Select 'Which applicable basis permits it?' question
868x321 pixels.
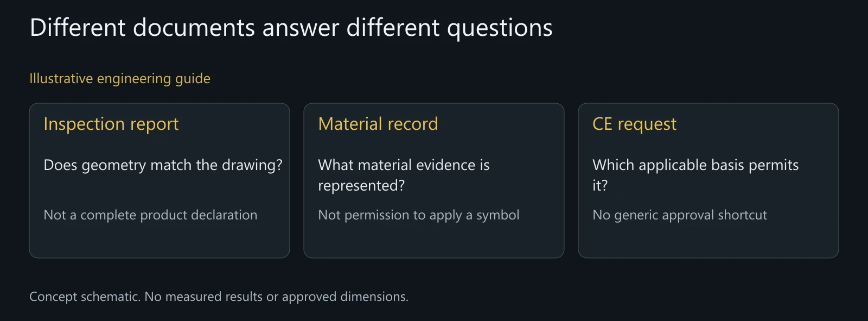coord(695,175)
